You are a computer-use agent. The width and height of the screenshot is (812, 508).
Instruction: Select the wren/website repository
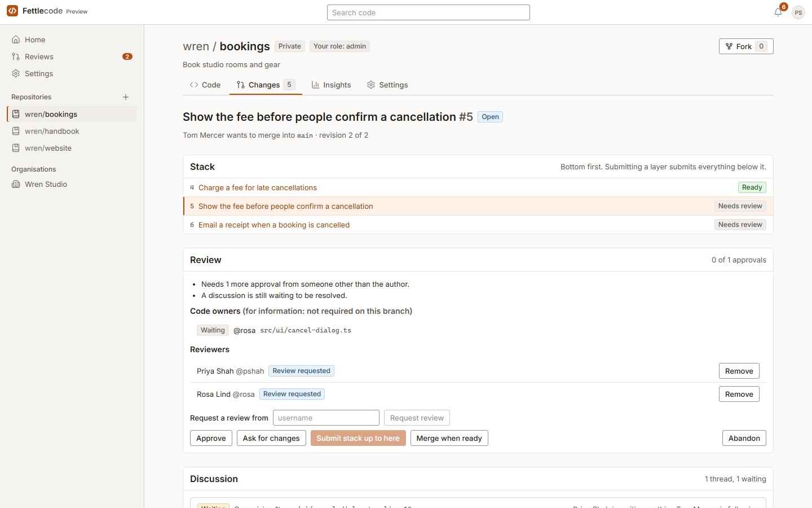[72, 148]
